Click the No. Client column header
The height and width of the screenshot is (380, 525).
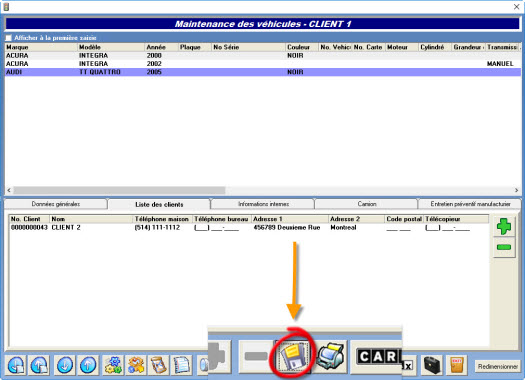click(x=29, y=219)
